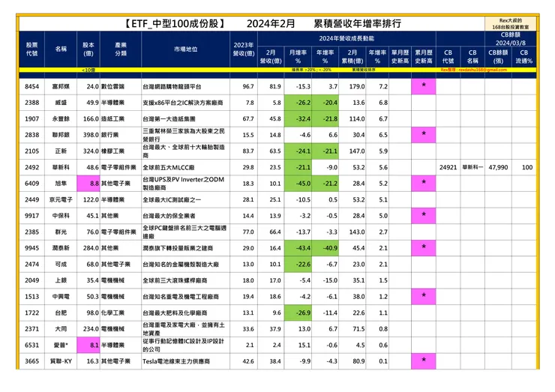Click stock code 1907 cell

point(31,119)
